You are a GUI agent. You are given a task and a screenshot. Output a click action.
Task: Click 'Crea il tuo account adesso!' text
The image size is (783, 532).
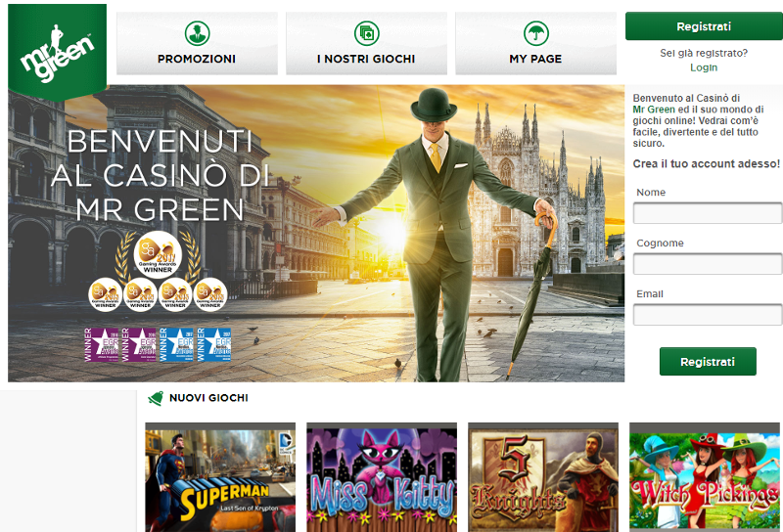click(x=706, y=163)
